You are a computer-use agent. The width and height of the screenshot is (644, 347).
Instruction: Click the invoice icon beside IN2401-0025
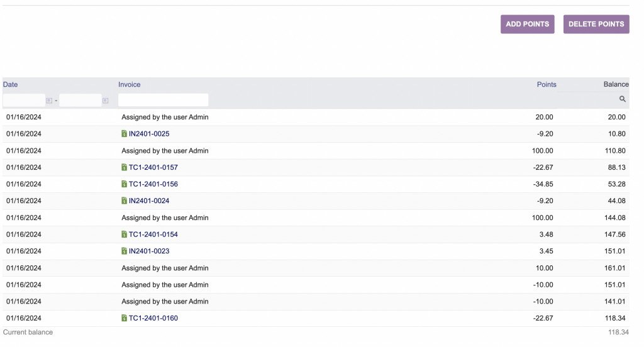coord(125,134)
